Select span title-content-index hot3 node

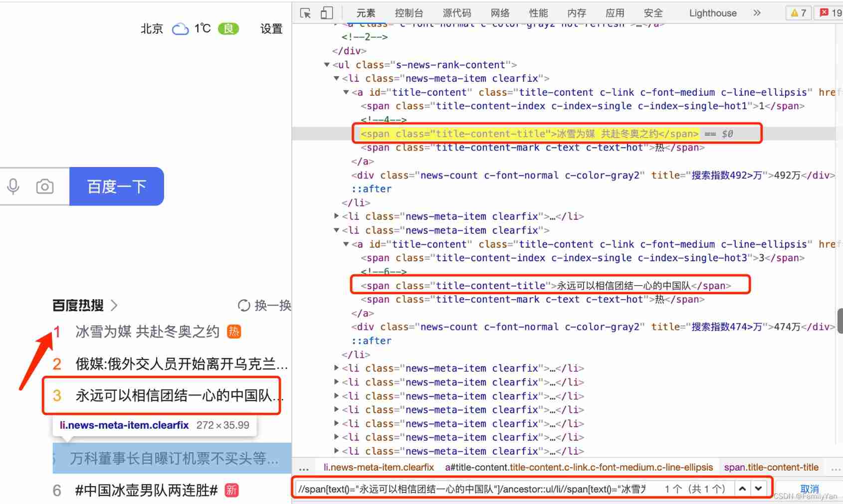coord(583,258)
